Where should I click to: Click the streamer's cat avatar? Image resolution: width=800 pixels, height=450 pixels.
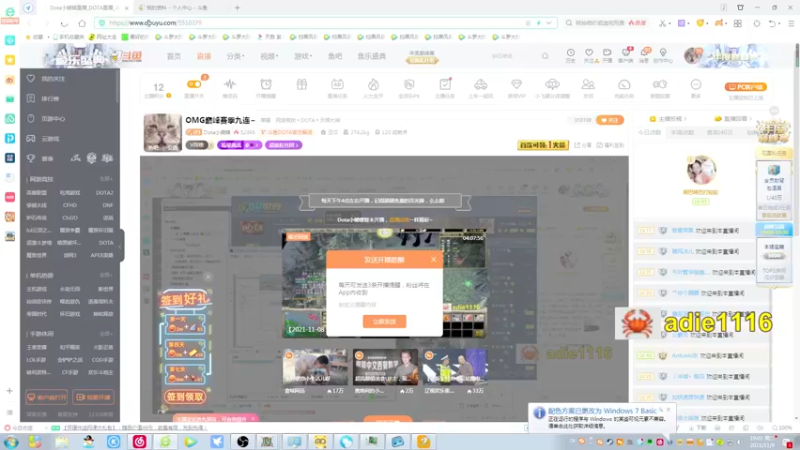tap(162, 133)
